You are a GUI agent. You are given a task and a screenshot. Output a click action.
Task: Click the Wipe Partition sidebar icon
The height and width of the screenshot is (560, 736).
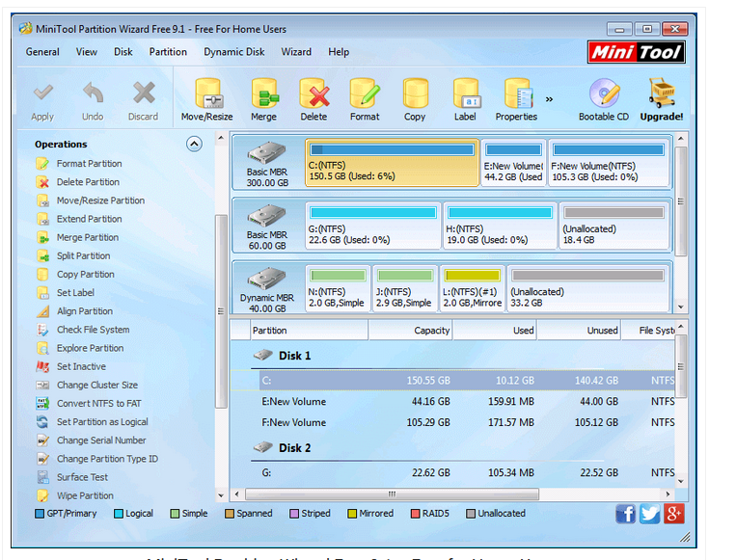[x=42, y=495]
